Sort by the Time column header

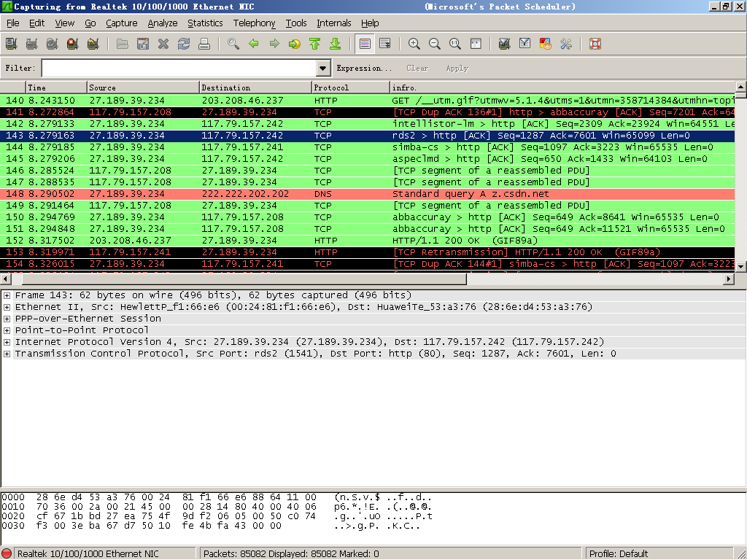[x=56, y=87]
